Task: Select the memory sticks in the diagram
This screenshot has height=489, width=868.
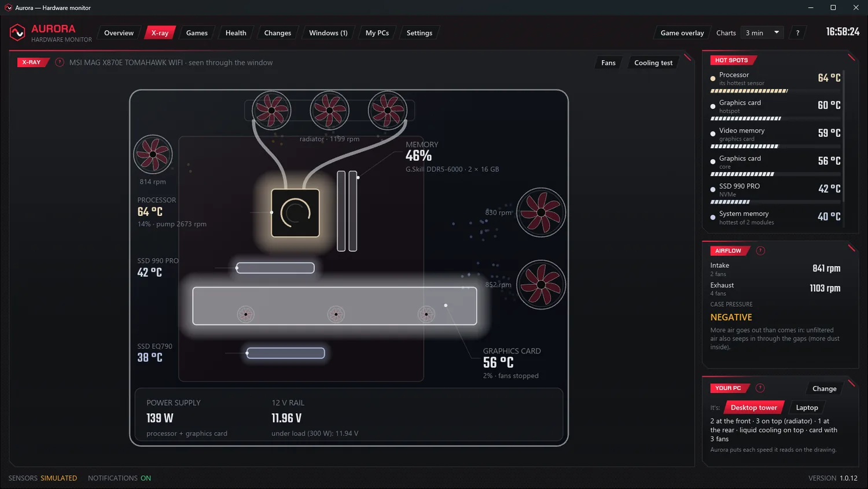Action: pyautogui.click(x=347, y=211)
